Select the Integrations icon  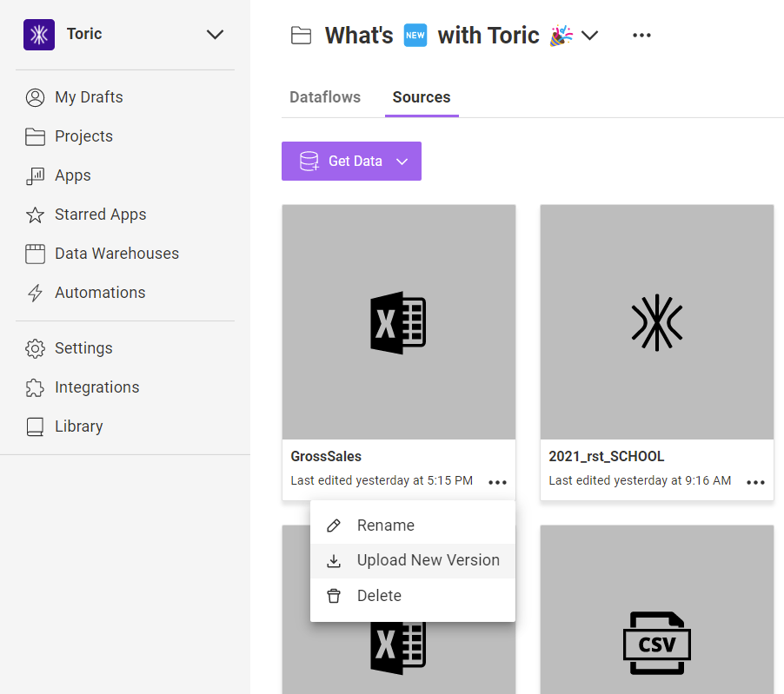tap(35, 387)
